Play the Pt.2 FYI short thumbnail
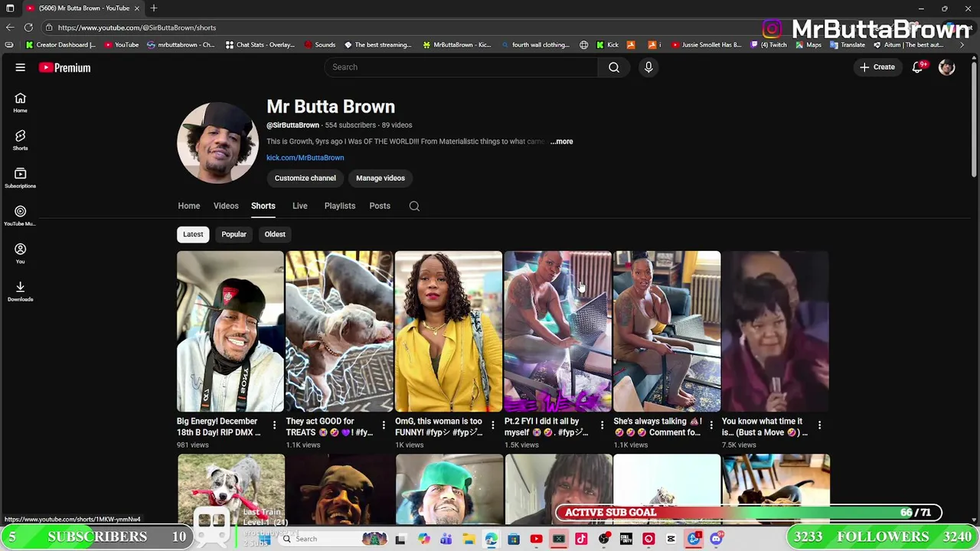This screenshot has width=980, height=551. tap(557, 331)
